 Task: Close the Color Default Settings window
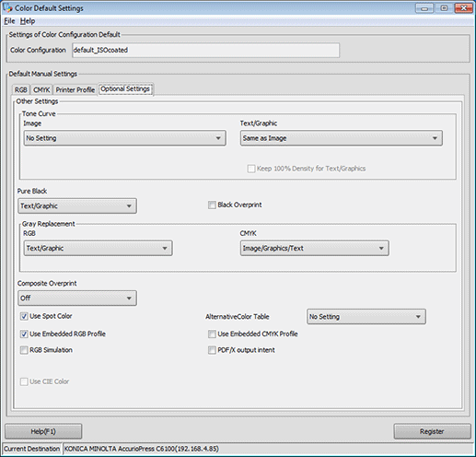pyautogui.click(x=463, y=8)
